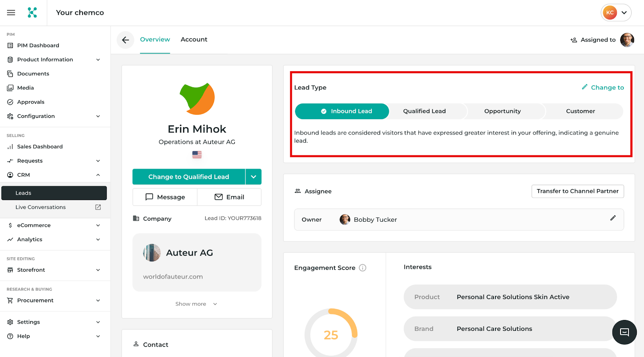
Task: Select the Qualified Lead stage
Action: coord(424,111)
